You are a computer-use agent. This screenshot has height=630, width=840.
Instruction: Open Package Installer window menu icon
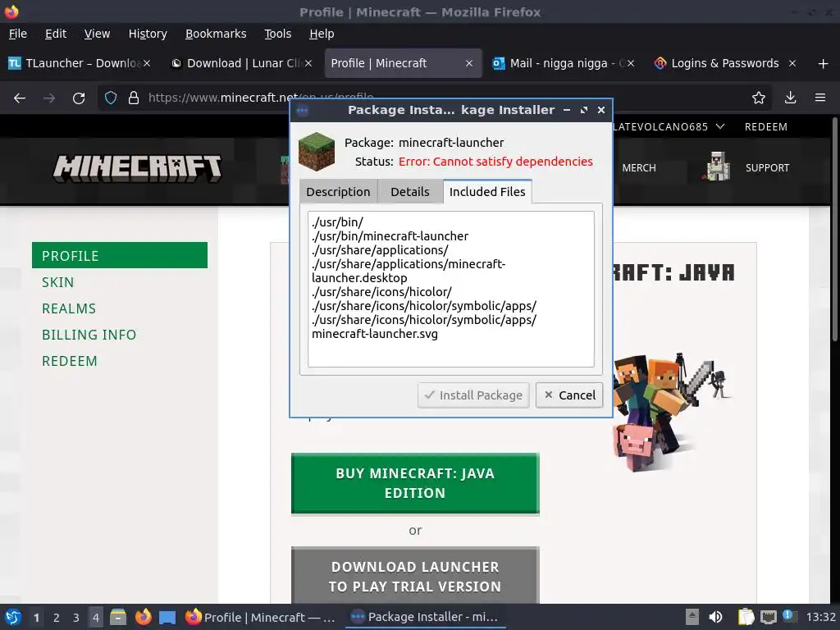[303, 111]
